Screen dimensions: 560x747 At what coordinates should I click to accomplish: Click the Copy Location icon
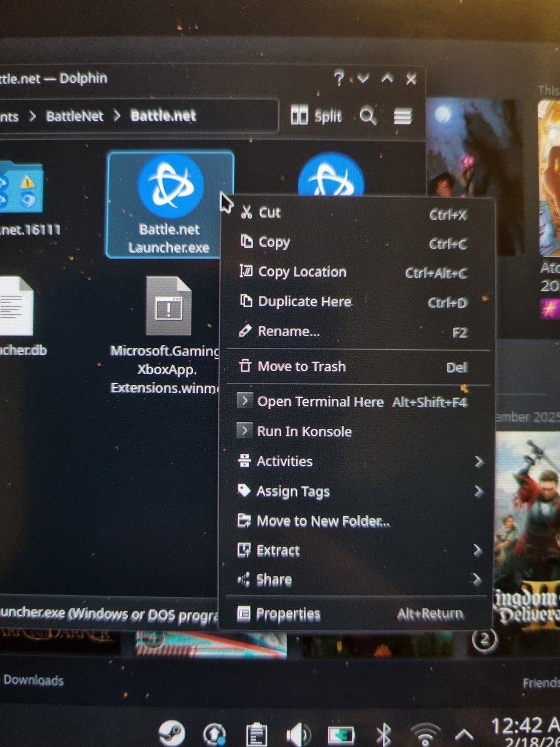coord(246,271)
